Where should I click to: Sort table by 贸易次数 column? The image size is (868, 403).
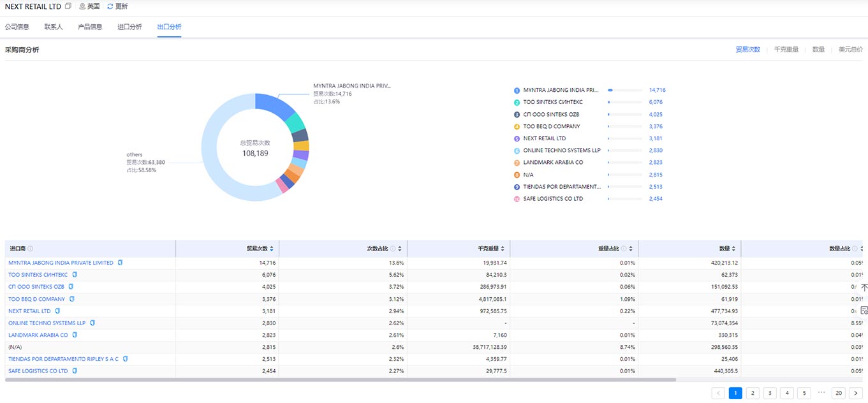(x=272, y=249)
